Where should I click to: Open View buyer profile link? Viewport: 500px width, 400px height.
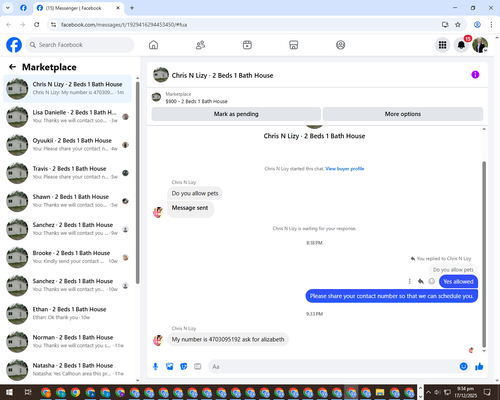point(345,169)
